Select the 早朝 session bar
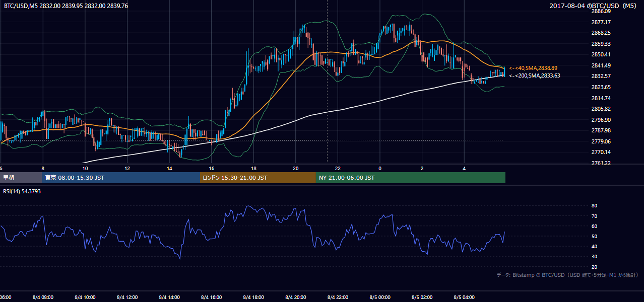Image resolution: width=644 pixels, height=302 pixels. [21, 178]
